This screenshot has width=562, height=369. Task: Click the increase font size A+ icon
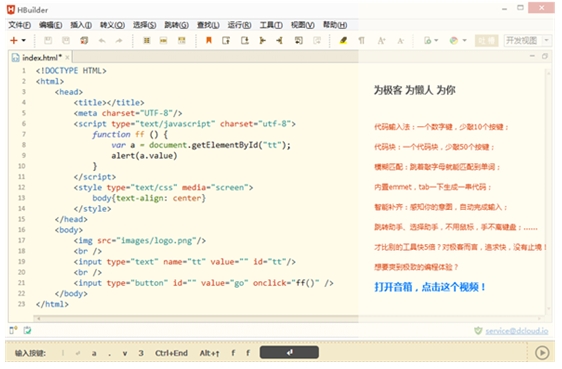[x=381, y=41]
